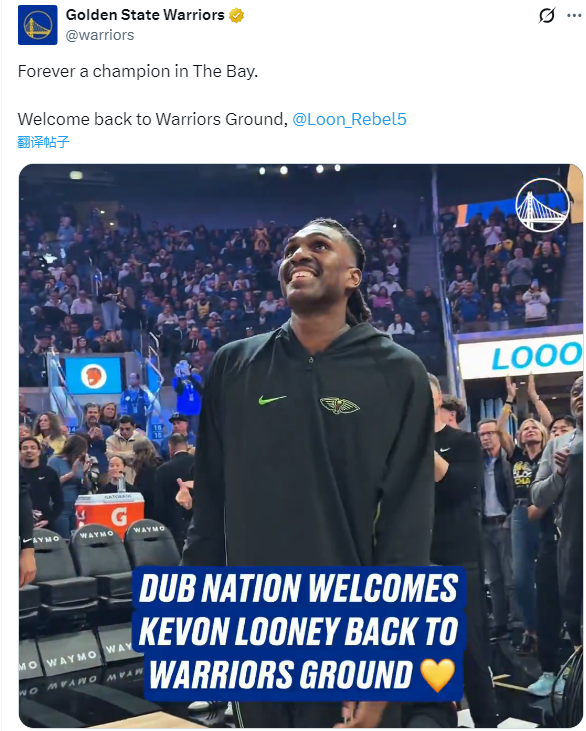
Task: Translate the post via 翻译帖子 link
Action: [43, 142]
